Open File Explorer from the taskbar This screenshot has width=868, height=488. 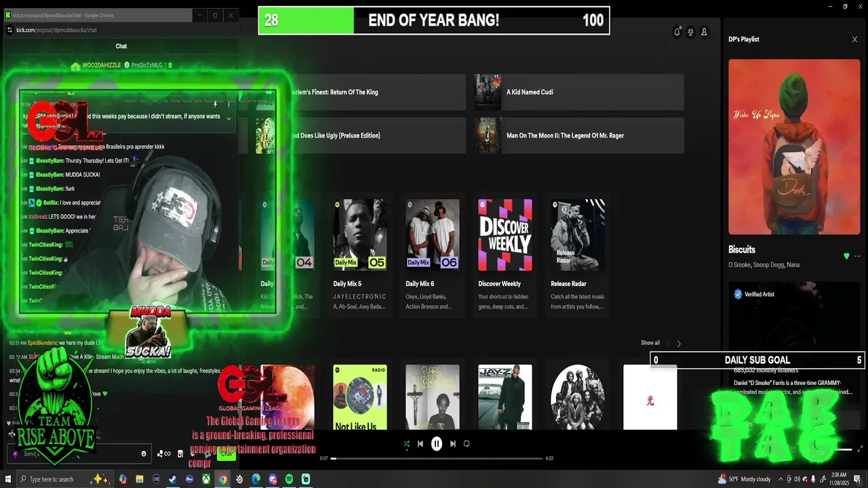[x=139, y=479]
